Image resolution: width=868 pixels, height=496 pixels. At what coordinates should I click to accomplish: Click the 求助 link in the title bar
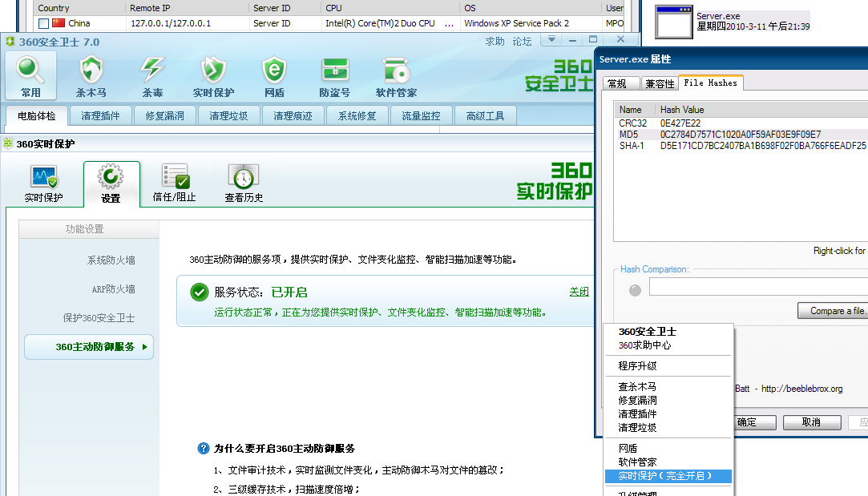pyautogui.click(x=495, y=41)
